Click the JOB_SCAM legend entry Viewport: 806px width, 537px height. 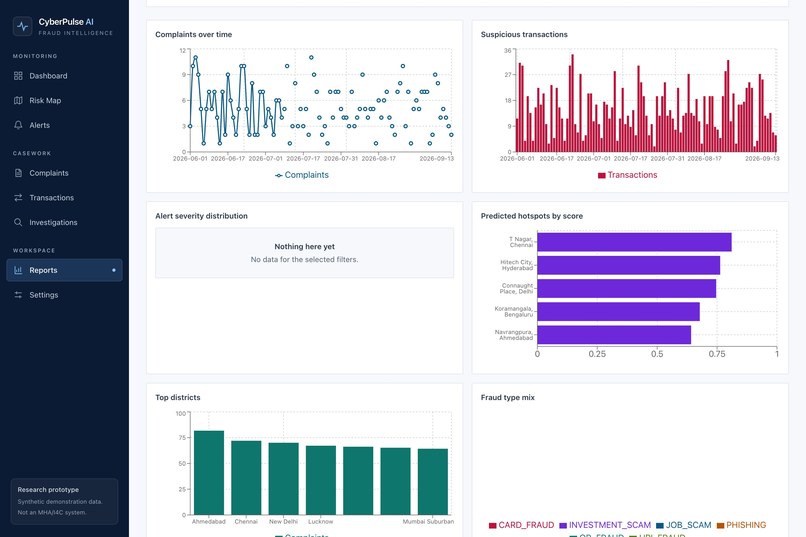[683, 525]
